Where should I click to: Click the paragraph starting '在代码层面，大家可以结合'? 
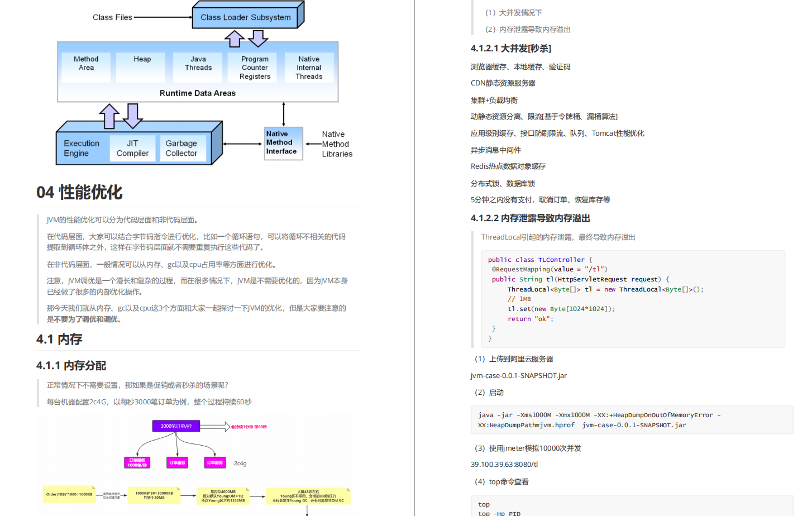(x=196, y=242)
